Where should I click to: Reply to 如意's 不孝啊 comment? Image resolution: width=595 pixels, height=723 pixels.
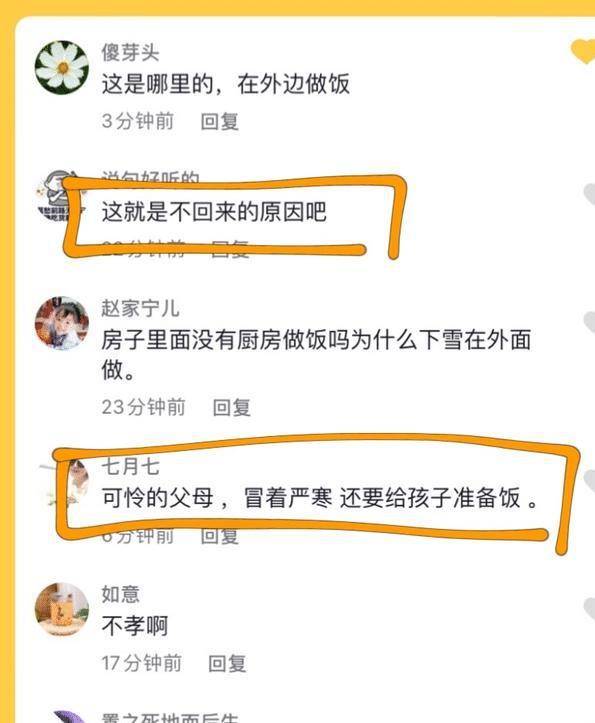point(227,664)
